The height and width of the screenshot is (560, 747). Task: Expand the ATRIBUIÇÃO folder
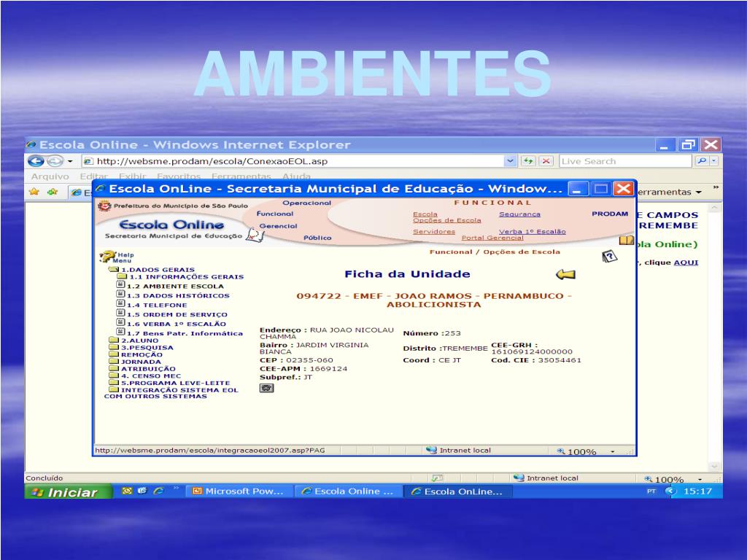point(113,368)
